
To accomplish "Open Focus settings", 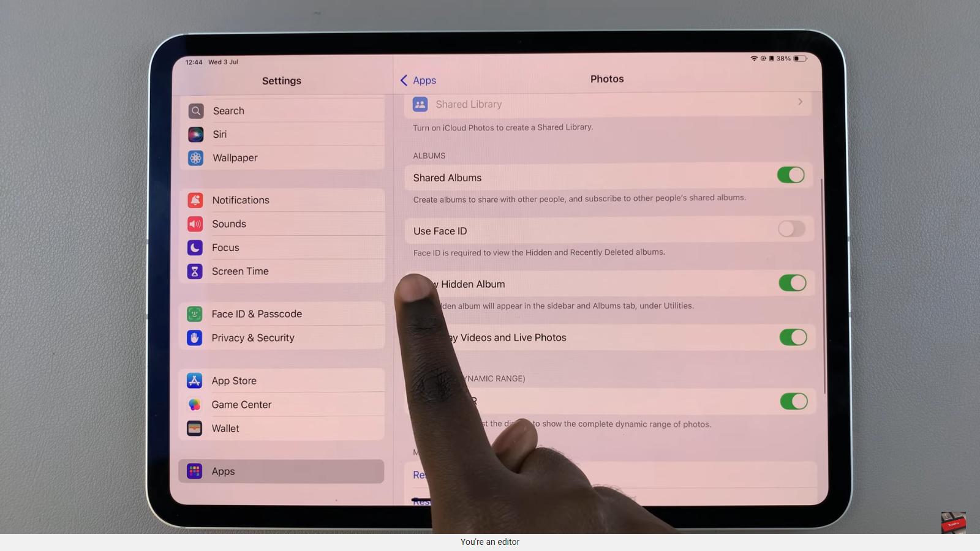I will point(282,248).
